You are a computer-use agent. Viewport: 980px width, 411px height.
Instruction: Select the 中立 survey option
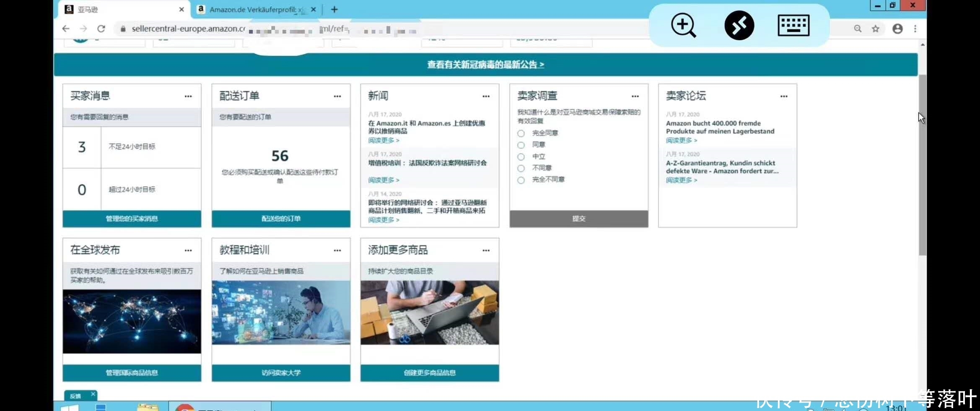521,157
